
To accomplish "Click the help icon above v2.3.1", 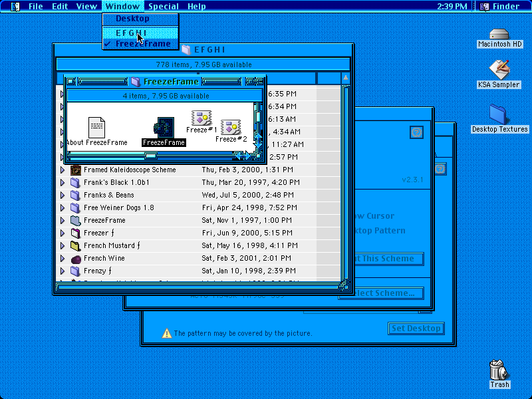I will pos(417,132).
